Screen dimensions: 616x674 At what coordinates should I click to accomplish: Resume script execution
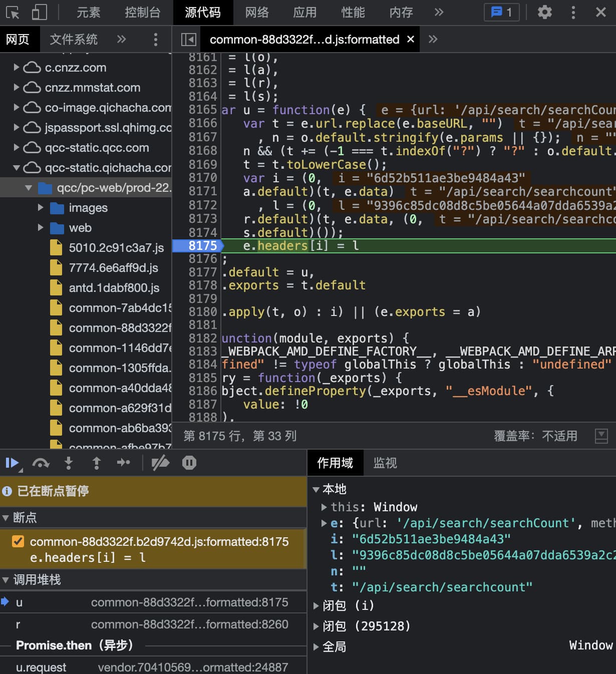coord(12,463)
